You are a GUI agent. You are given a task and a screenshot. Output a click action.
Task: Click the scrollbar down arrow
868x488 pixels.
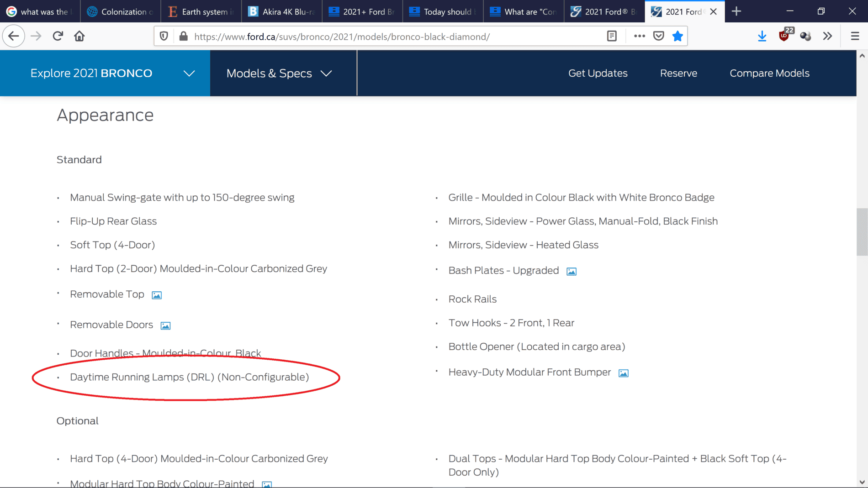pyautogui.click(x=862, y=482)
